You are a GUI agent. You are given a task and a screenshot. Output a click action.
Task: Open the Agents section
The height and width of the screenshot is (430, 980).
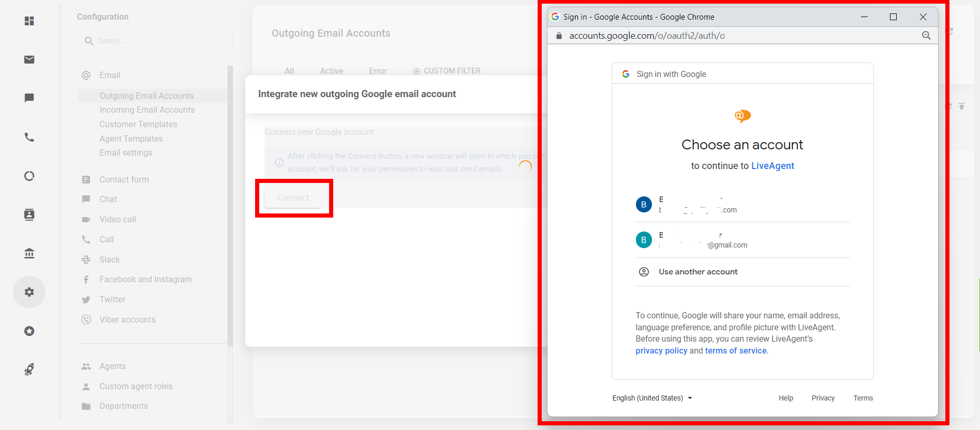113,366
